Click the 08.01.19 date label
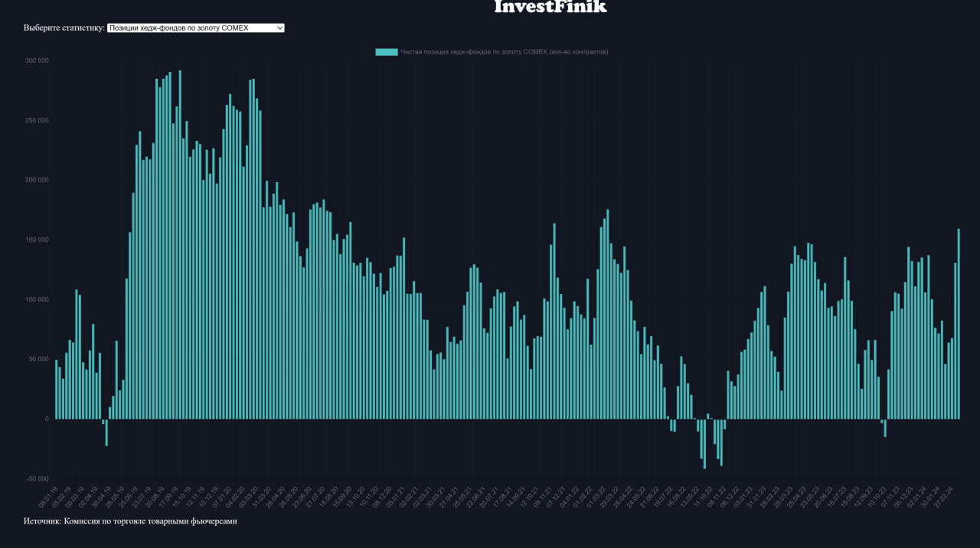The image size is (980, 548). coord(49,497)
